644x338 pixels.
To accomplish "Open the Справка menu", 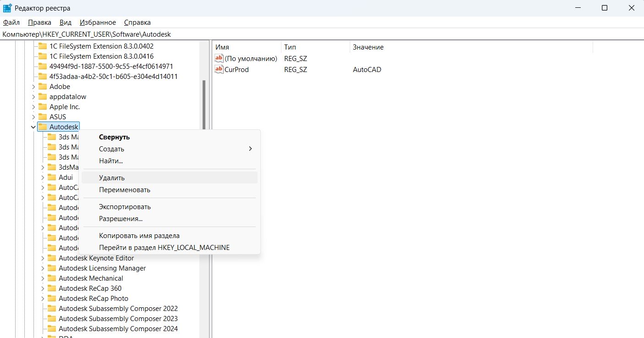I will pos(137,22).
